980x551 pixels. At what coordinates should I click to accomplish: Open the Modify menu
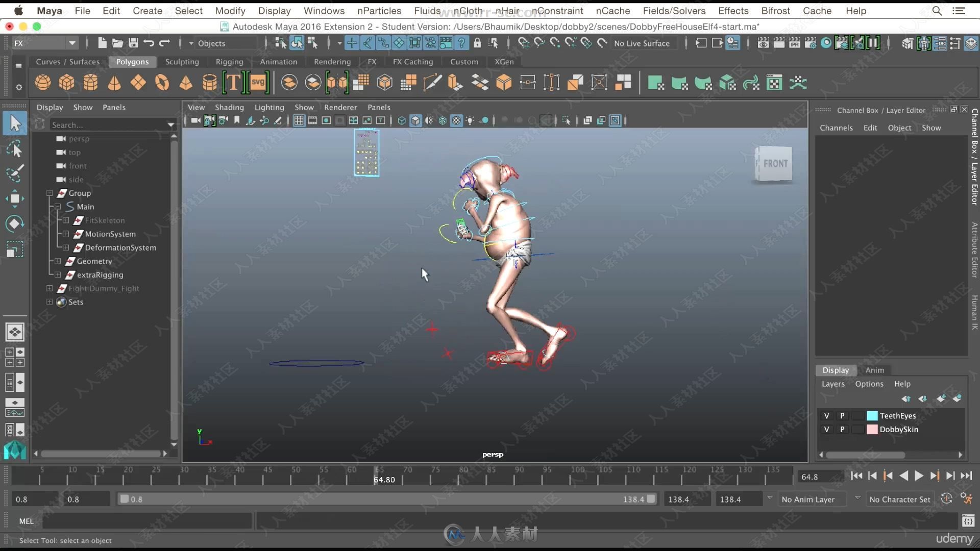point(230,11)
